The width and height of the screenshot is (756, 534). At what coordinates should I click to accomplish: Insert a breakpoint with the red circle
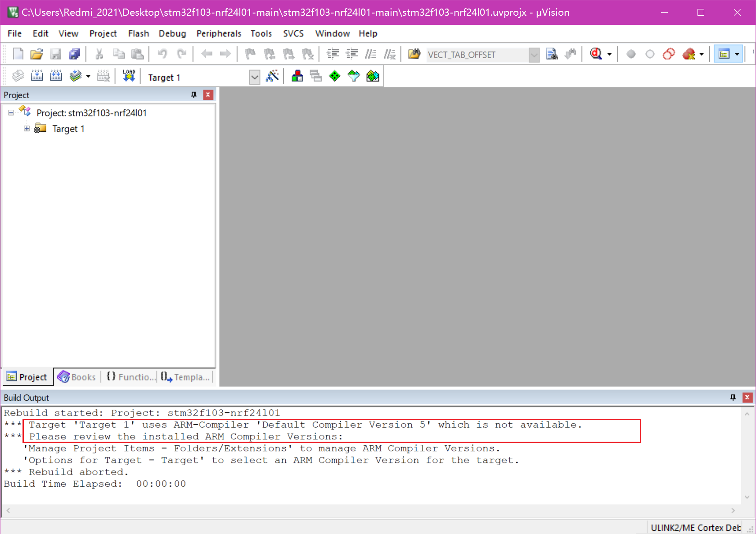point(631,54)
